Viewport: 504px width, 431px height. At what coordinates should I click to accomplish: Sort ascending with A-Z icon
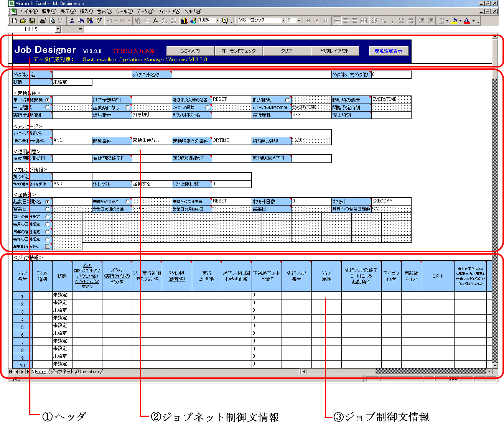164,21
